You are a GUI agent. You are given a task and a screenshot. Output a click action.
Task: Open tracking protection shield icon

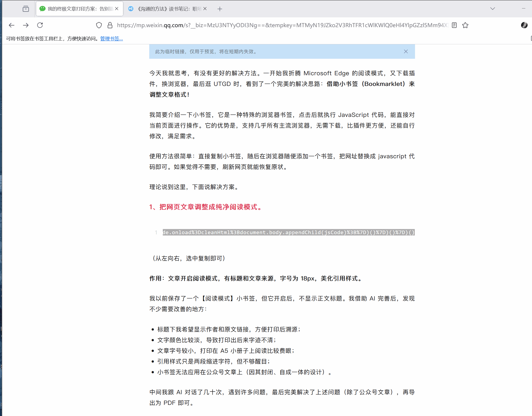(x=99, y=25)
